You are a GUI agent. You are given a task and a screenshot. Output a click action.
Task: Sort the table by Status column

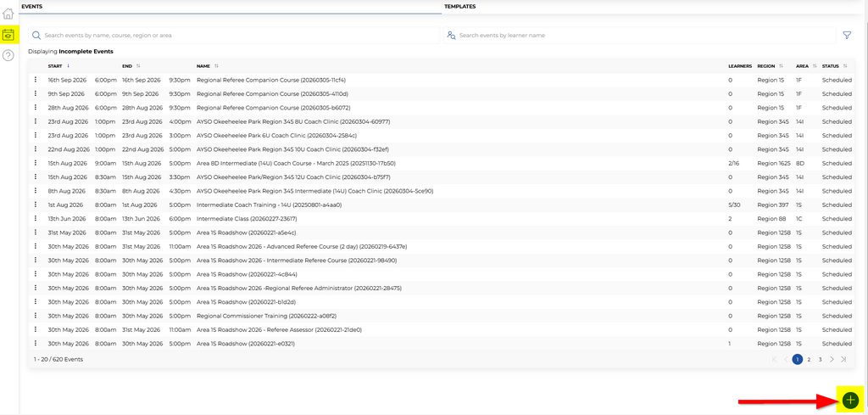point(832,65)
